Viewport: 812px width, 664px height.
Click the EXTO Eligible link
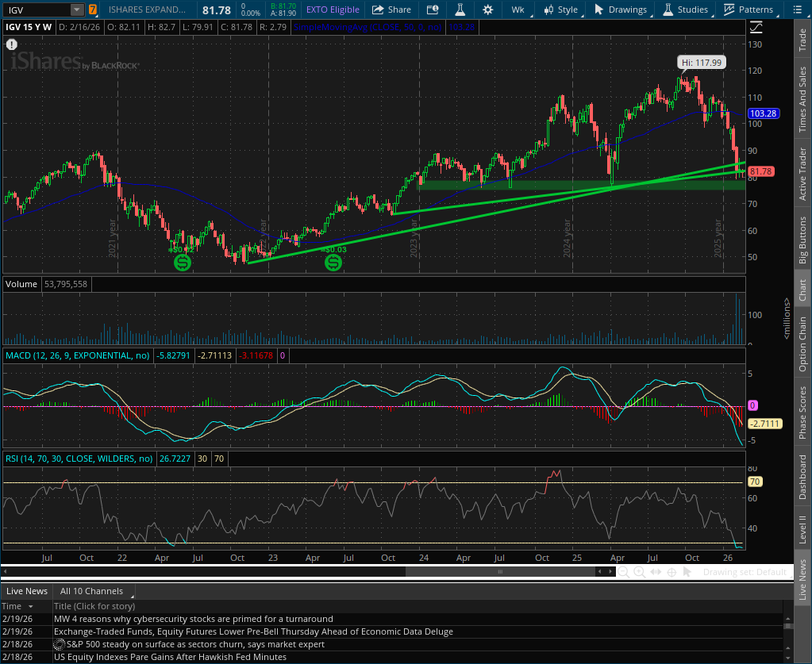(x=333, y=10)
